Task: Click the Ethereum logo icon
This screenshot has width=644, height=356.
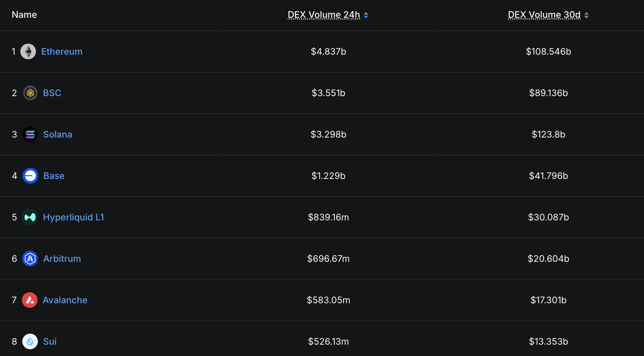Action: (28, 51)
